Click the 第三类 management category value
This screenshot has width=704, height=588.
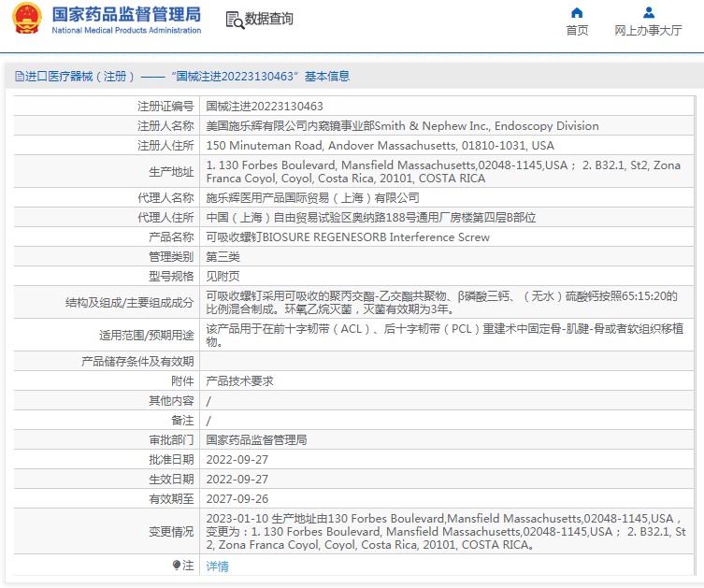[223, 256]
